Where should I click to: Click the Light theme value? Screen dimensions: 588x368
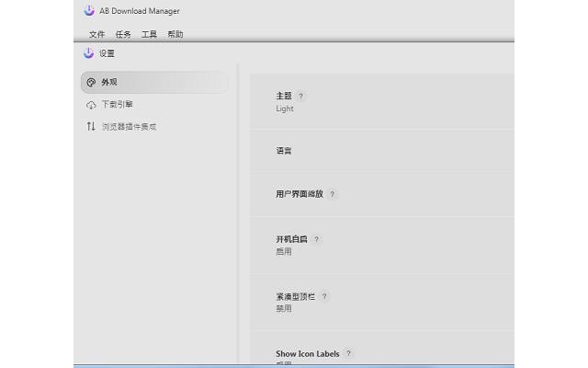coord(285,109)
